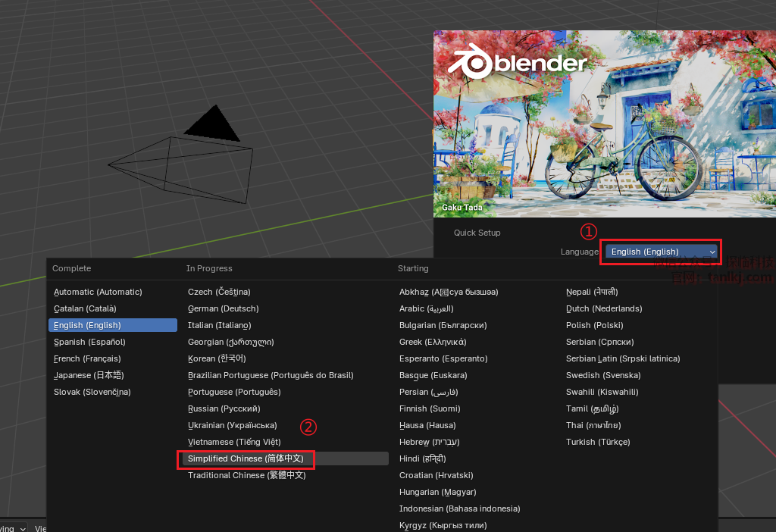Image resolution: width=776 pixels, height=532 pixels.
Task: Open the Language dropdown in Quick Setup
Action: [x=662, y=252]
